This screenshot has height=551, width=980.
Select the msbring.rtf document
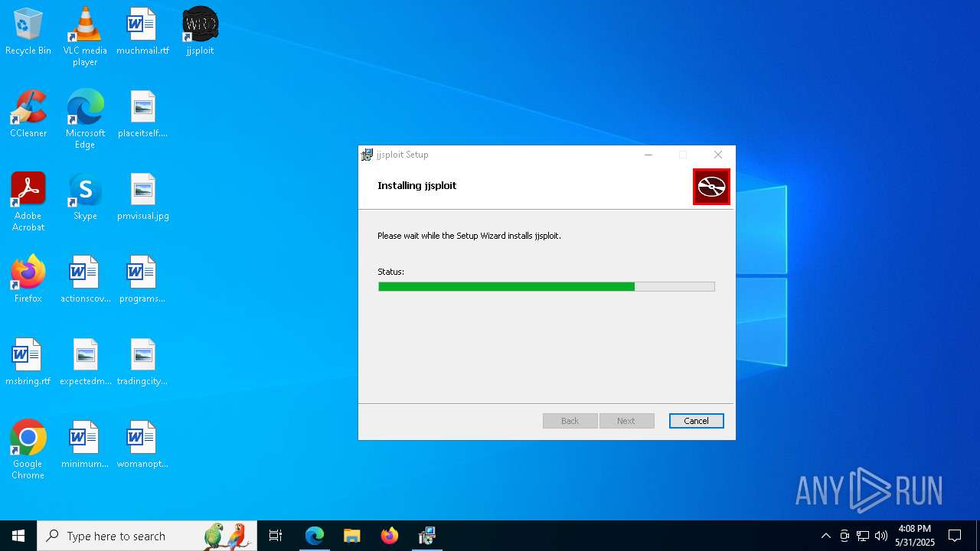coord(28,363)
